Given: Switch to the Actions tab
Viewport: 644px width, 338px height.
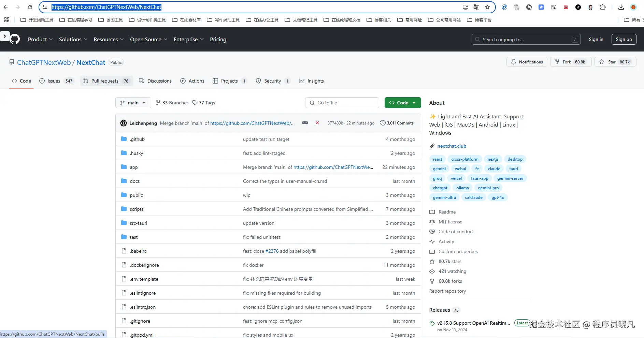Looking at the screenshot, I should 192,81.
